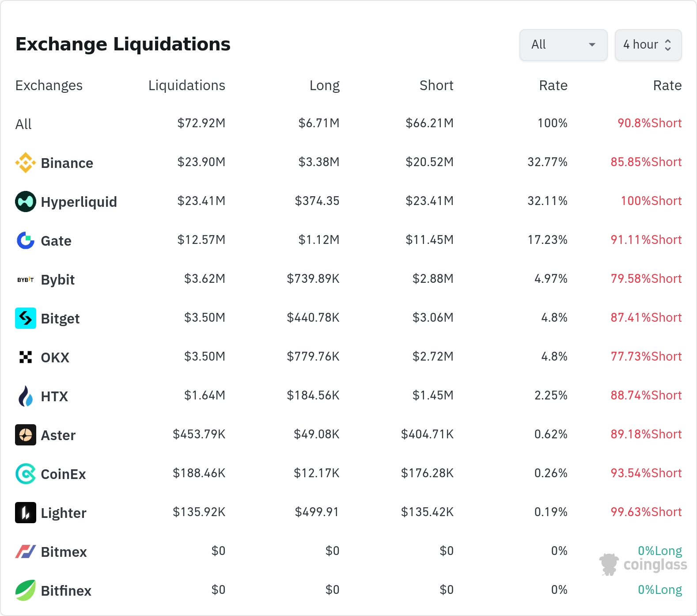Screen dimensions: 697x616
Task: Click the OKX logo icon
Action: point(26,357)
